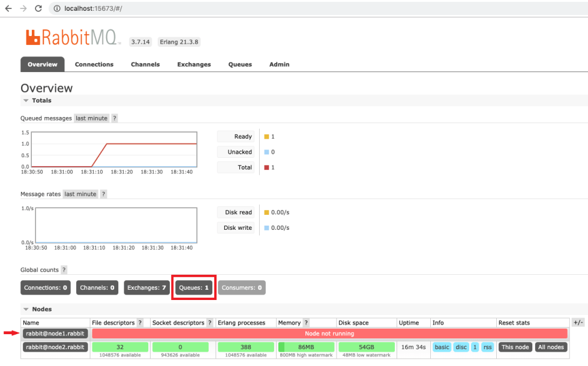Open node rabbit@node2.rabbit details

click(55, 347)
